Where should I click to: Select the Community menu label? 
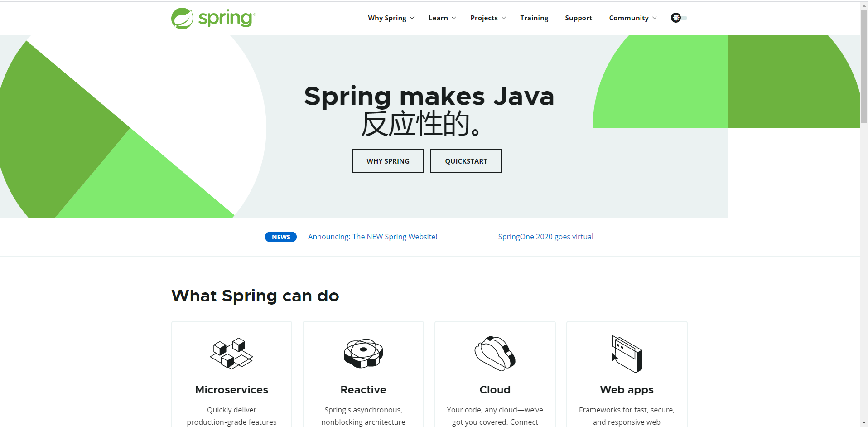(629, 18)
